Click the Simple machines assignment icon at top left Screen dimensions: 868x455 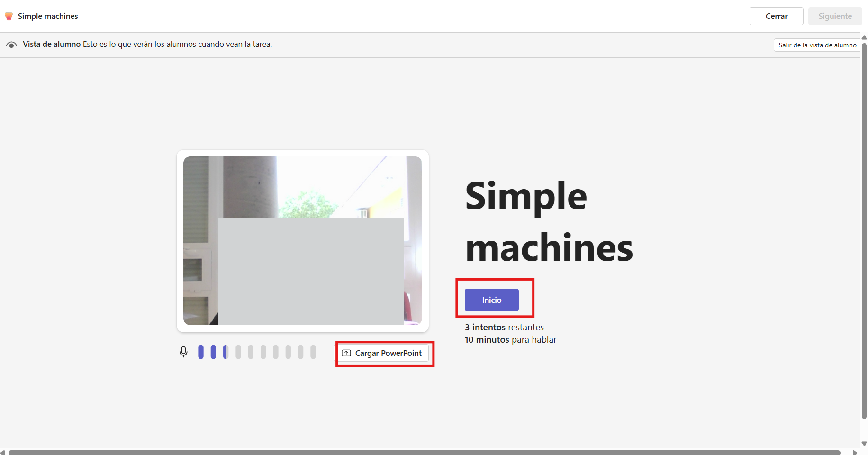tap(9, 16)
